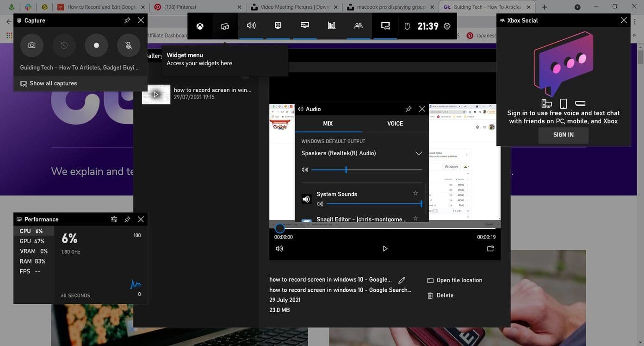Toggle the Capture widget icon in Game Bar

coord(278,26)
